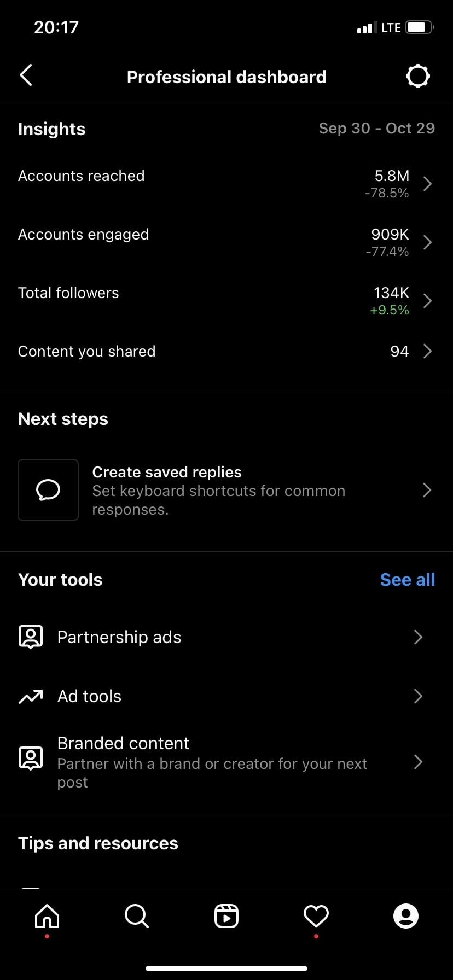This screenshot has height=980, width=453.
Task: Click Create saved replies
Action: tap(166, 471)
